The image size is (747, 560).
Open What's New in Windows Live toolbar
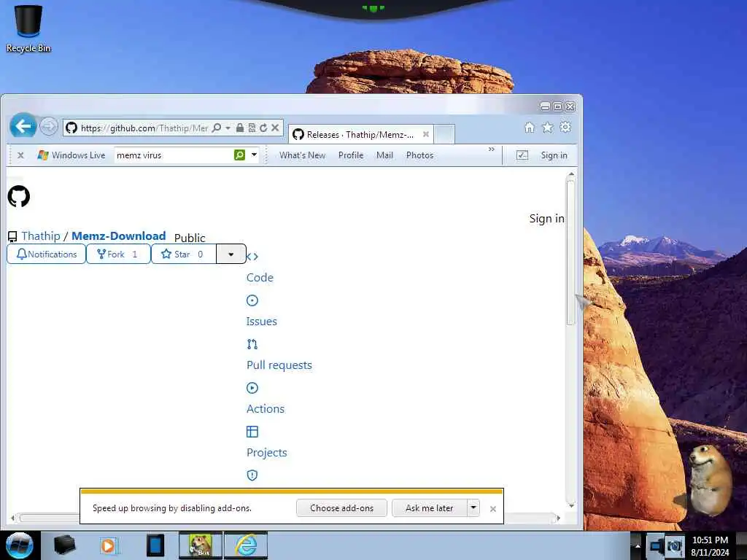[302, 155]
